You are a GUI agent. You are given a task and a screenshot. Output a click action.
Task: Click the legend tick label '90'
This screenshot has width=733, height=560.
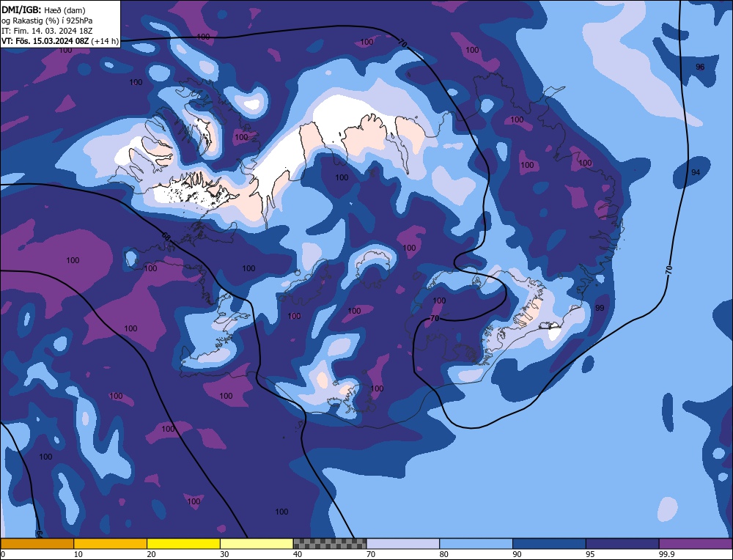pyautogui.click(x=517, y=554)
